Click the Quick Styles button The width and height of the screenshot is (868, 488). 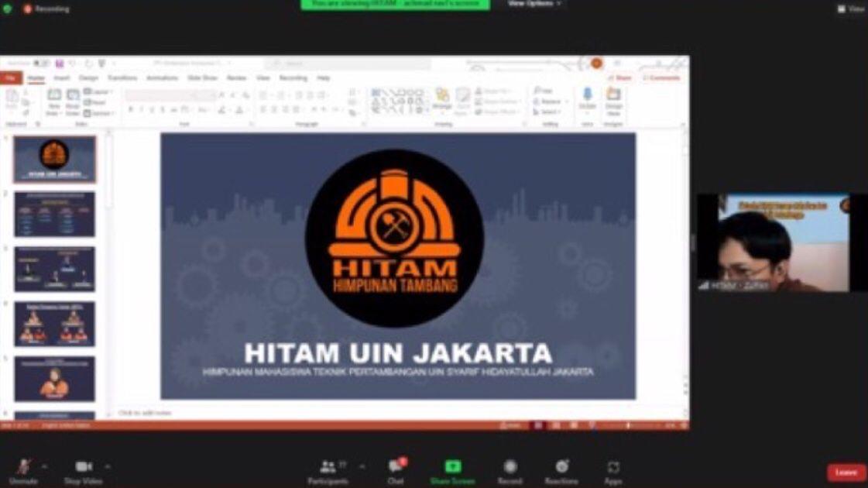463,101
